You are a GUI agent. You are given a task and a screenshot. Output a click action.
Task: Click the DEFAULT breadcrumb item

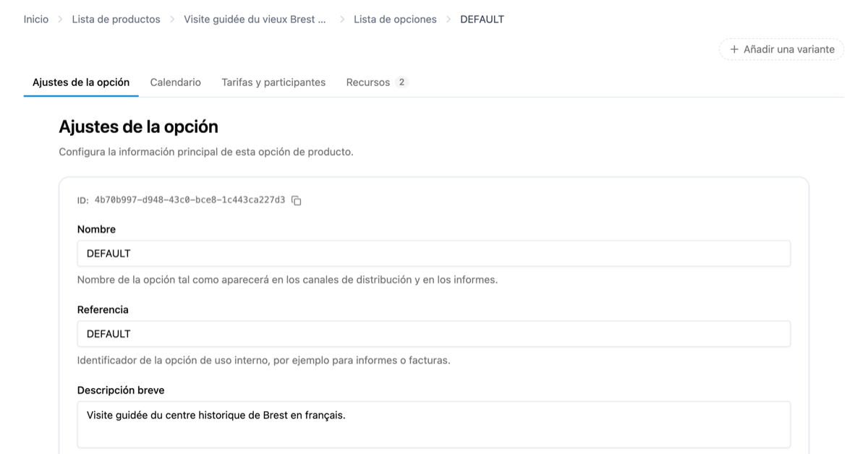pyautogui.click(x=482, y=20)
